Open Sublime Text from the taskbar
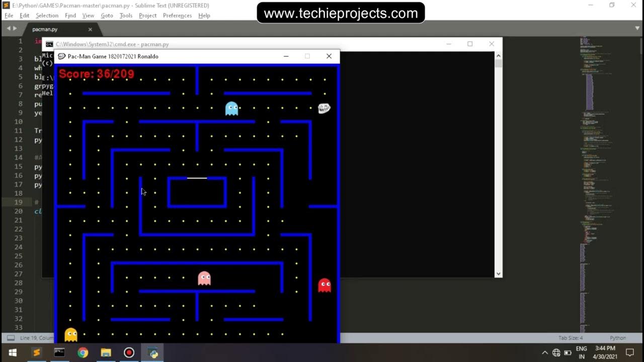Screen dimensions: 644x362 pos(36,352)
